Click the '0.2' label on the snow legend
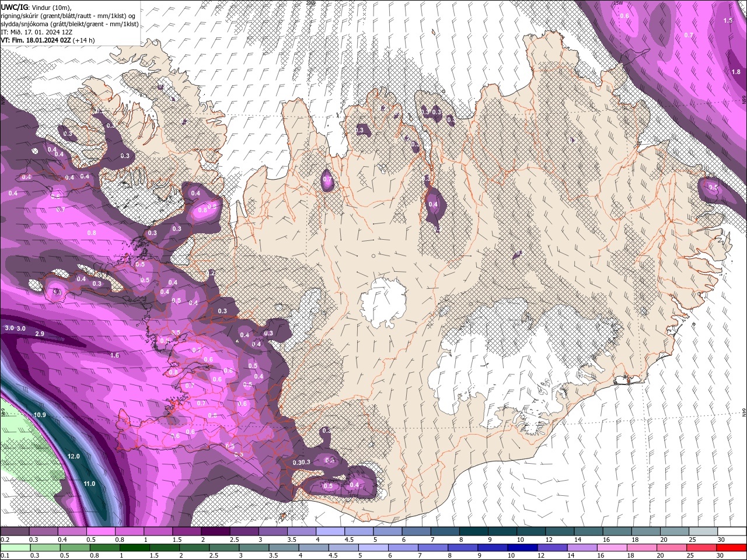747x560 pixels. click(5, 540)
